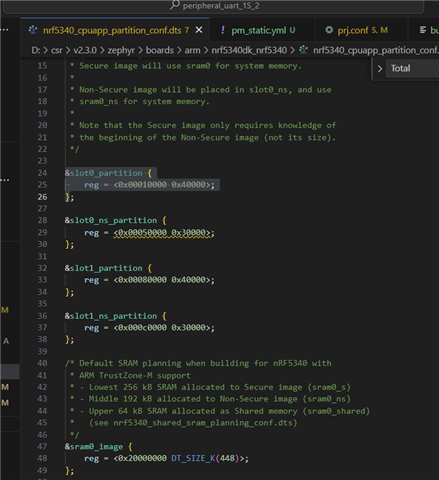The height and width of the screenshot is (480, 439).
Task: Click the value <0x000c0000 0x30000> on line 37
Action: pos(162,327)
